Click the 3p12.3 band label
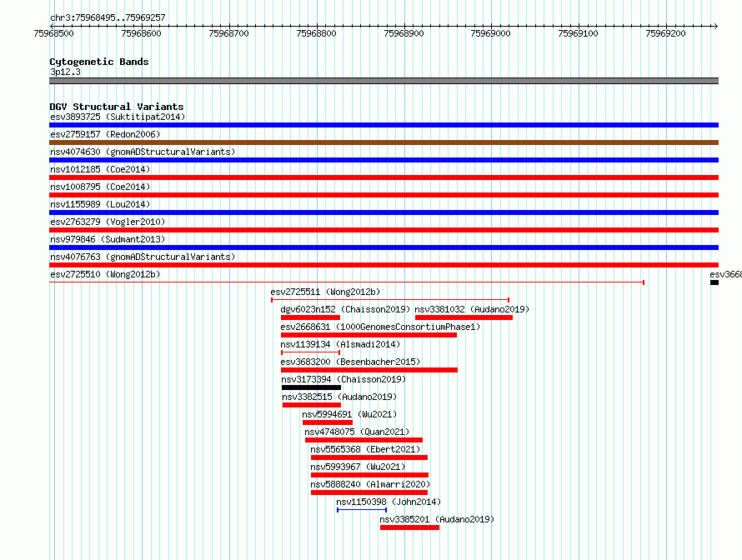The width and height of the screenshot is (742, 560). 65,72
